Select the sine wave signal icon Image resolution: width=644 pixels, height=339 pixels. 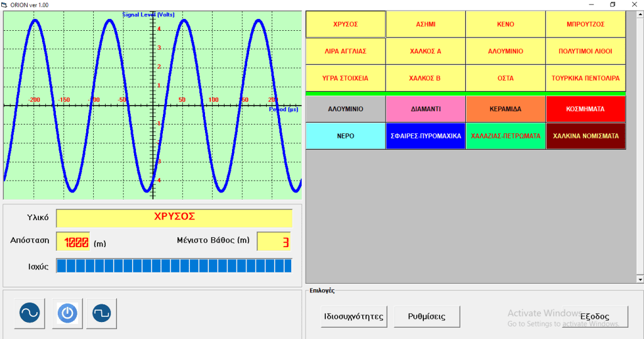(30, 313)
